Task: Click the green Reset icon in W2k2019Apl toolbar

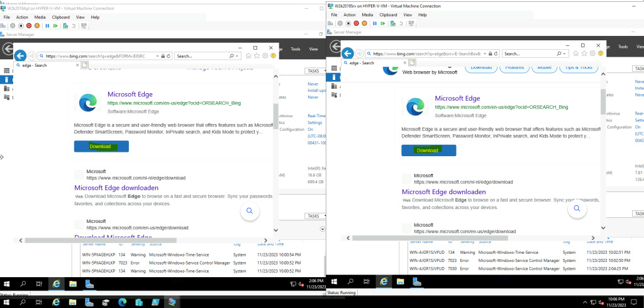Action: [x=55, y=25]
